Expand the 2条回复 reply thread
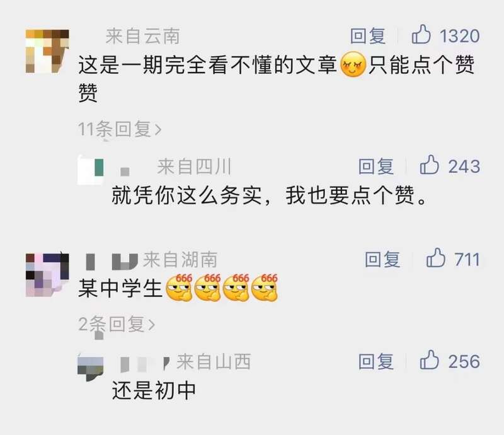Screen dimensions: 504x435 point(117,324)
